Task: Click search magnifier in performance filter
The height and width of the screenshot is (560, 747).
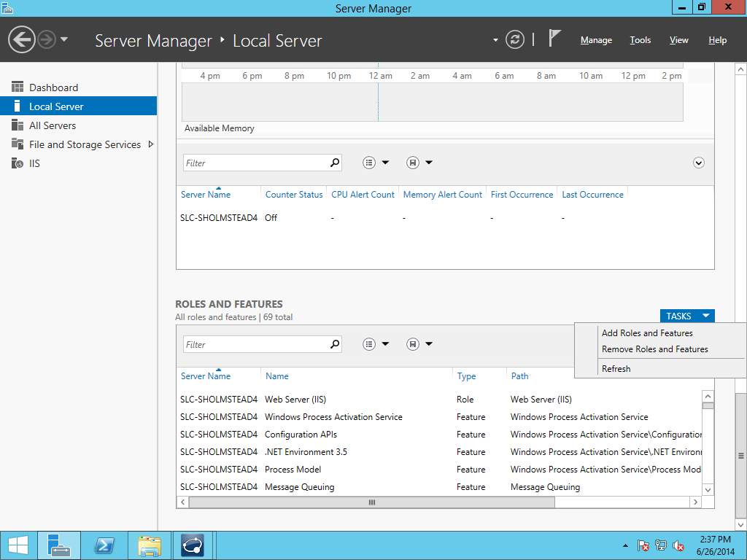Action: pos(335,163)
